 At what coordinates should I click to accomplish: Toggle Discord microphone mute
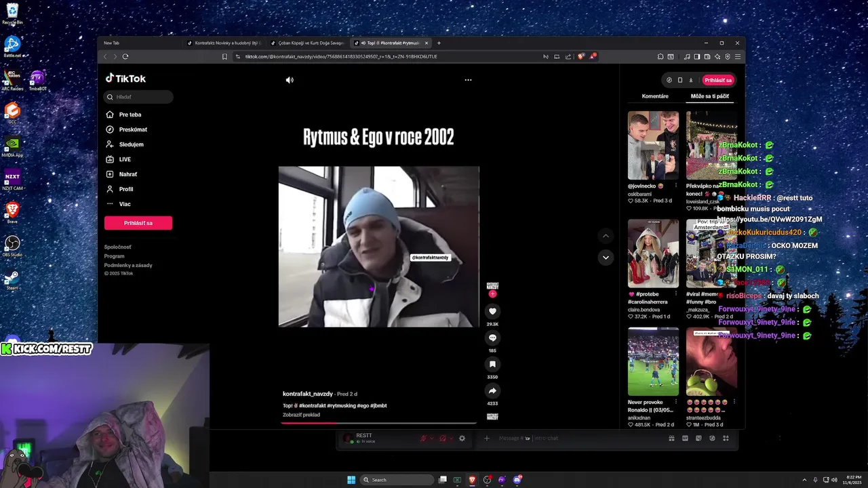click(423, 439)
